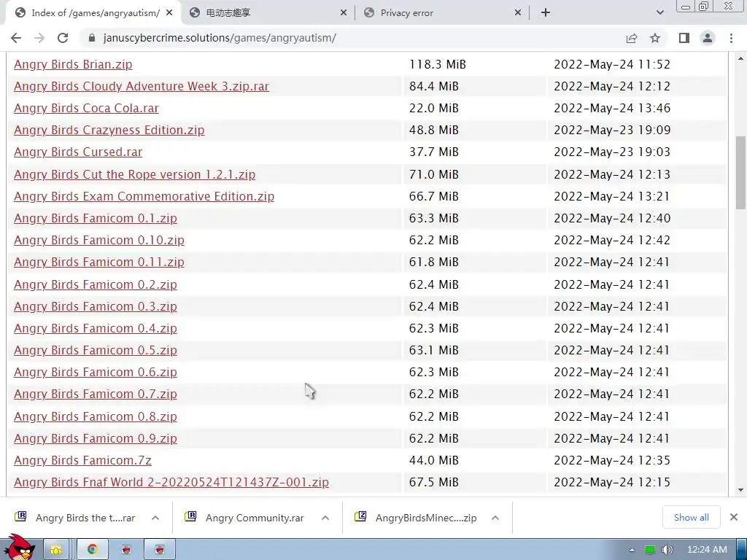Open the Chrome three-dot menu
Image resolution: width=747 pixels, height=560 pixels.
[x=731, y=38]
